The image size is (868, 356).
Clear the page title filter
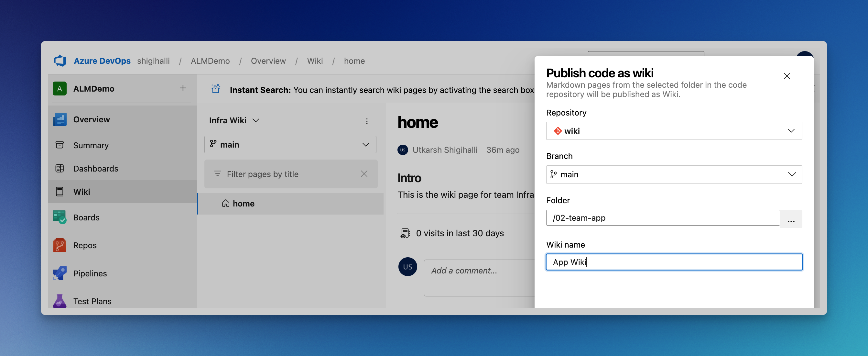364,173
